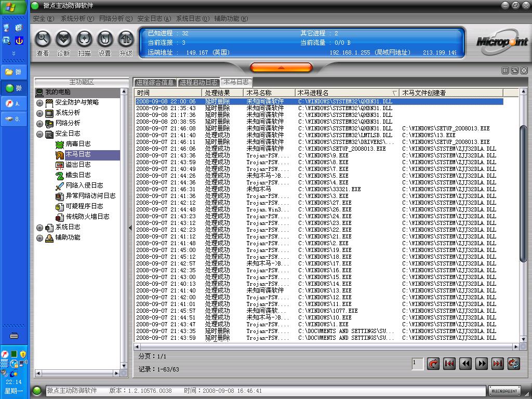Click green status light in bottom bar
532x399 pixels.
click(37, 391)
